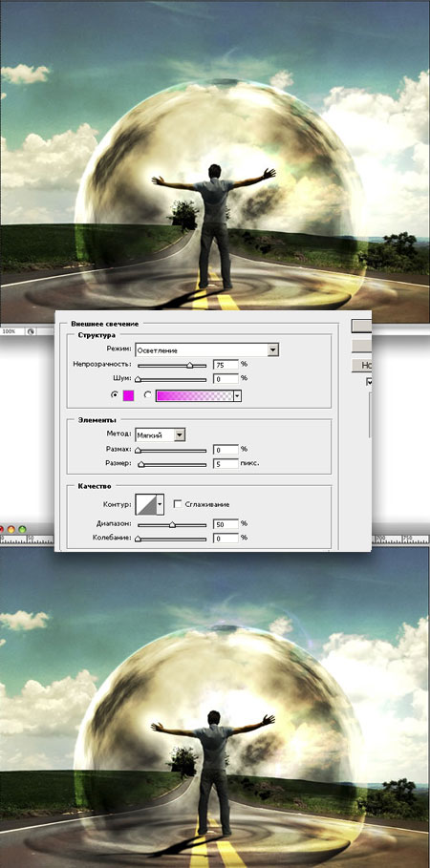
Task: Enable the Сглаживание checkbox
Action: click(x=178, y=504)
